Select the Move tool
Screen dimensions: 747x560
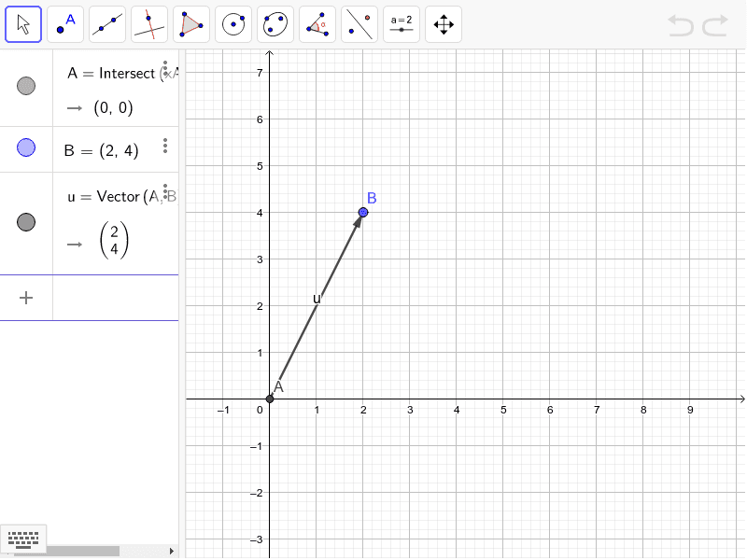[22, 23]
